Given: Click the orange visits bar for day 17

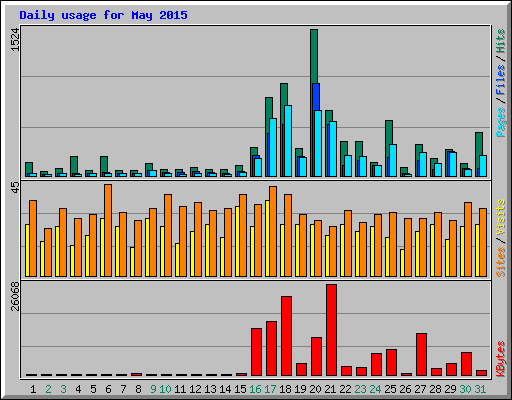Looking at the screenshot, I should point(273,231).
